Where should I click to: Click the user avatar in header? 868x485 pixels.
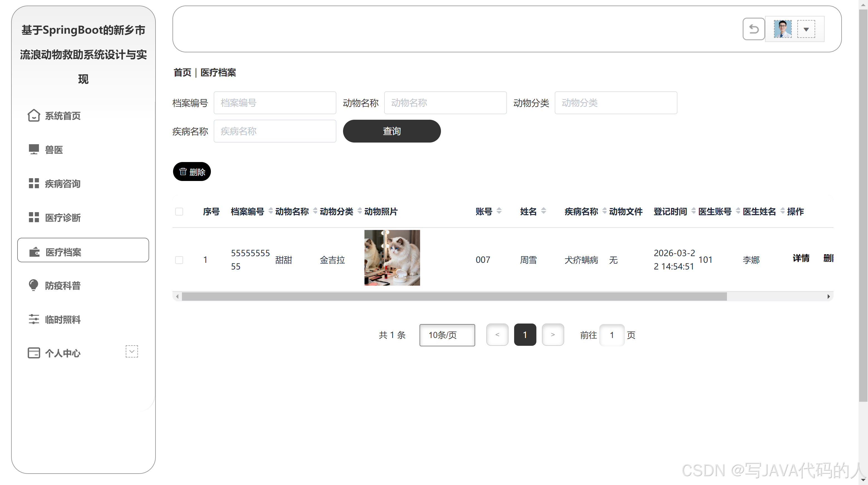(x=782, y=29)
